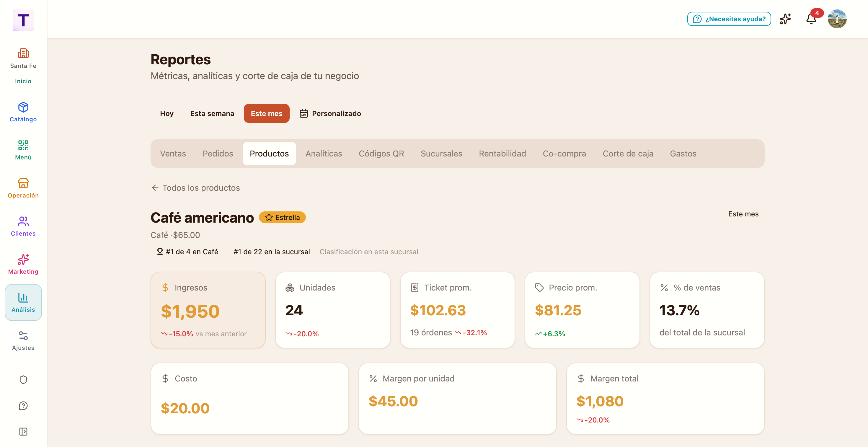The height and width of the screenshot is (447, 868).
Task: Click the +6.3% price change indicator
Action: tap(550, 334)
